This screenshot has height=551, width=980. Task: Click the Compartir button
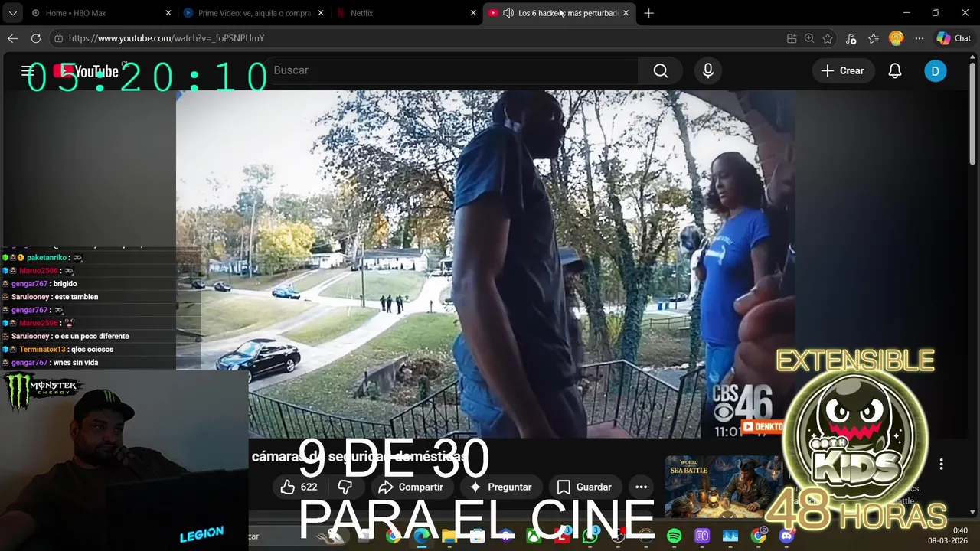tap(410, 487)
